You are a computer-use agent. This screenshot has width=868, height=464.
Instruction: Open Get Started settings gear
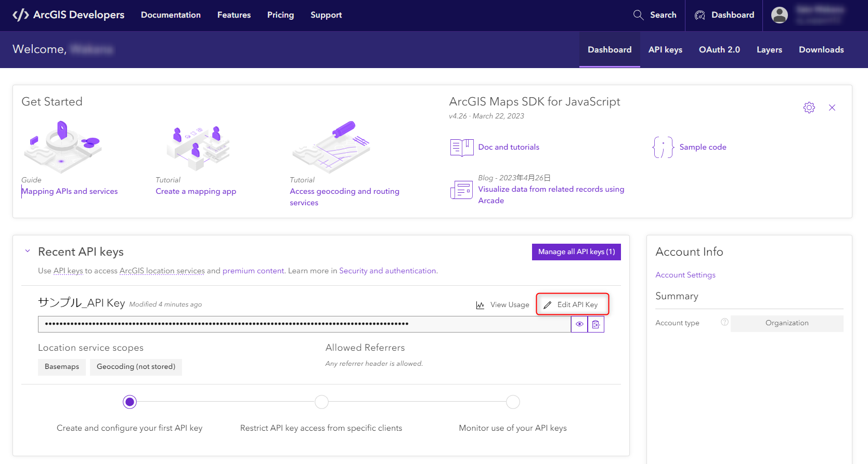coord(809,108)
